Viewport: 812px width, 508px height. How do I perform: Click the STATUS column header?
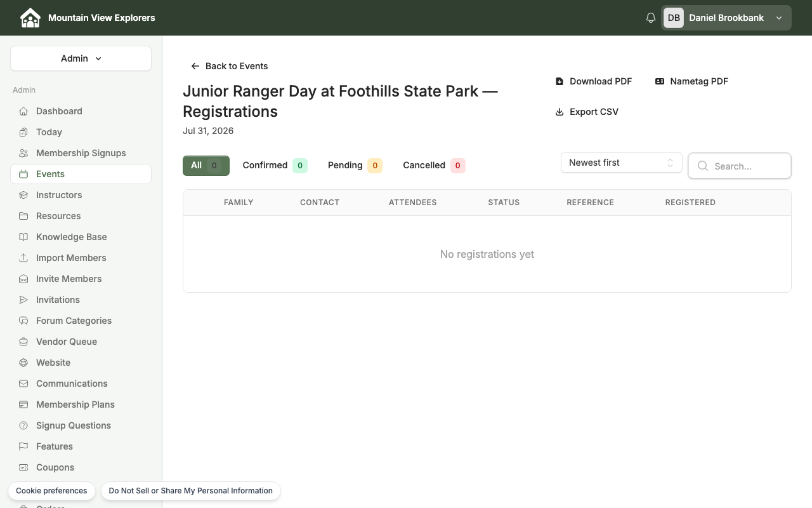click(504, 203)
